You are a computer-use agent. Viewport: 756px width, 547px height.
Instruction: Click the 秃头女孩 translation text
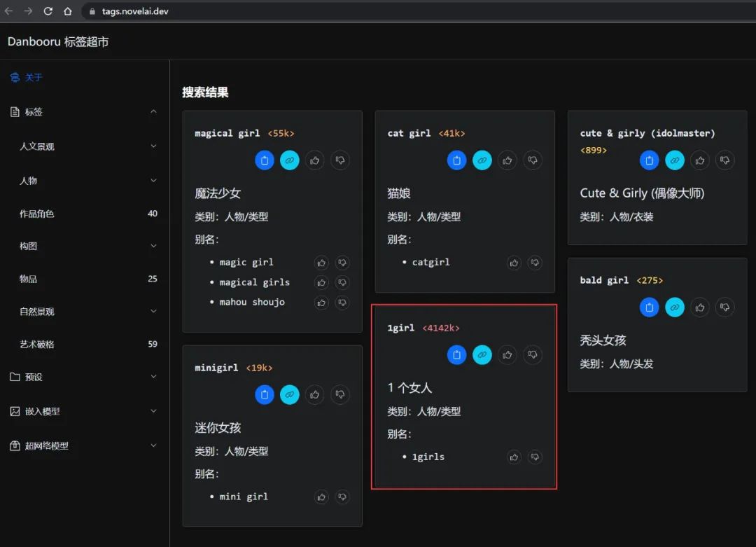(x=603, y=340)
